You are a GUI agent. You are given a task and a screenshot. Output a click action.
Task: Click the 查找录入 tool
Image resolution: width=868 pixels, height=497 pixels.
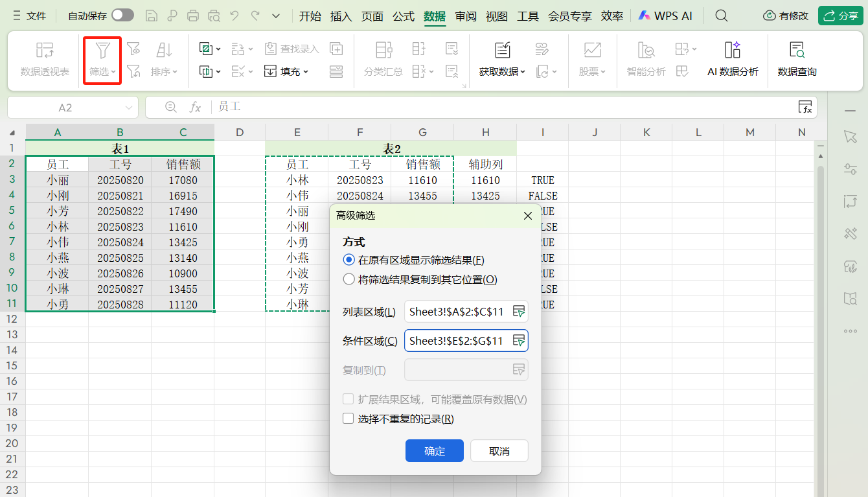(291, 49)
